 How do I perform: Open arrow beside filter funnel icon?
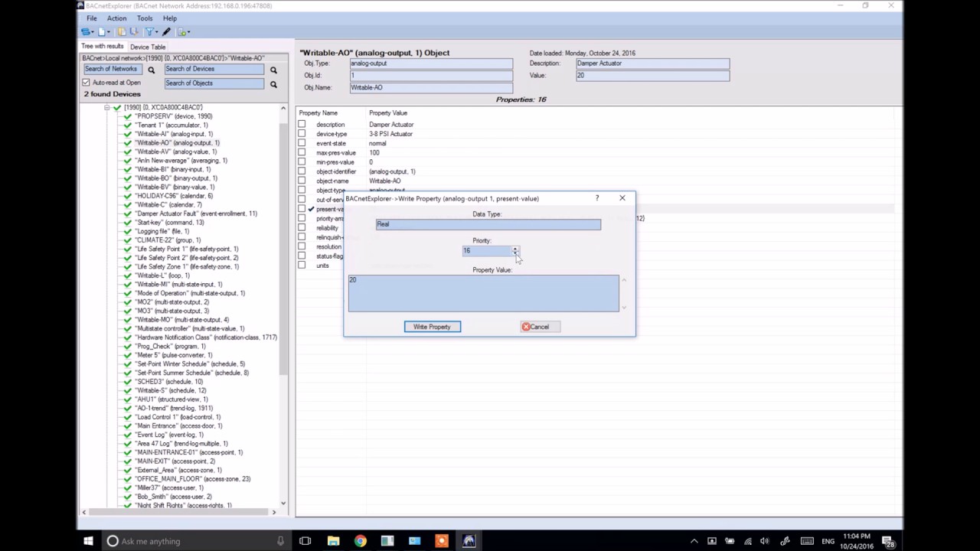tap(157, 32)
